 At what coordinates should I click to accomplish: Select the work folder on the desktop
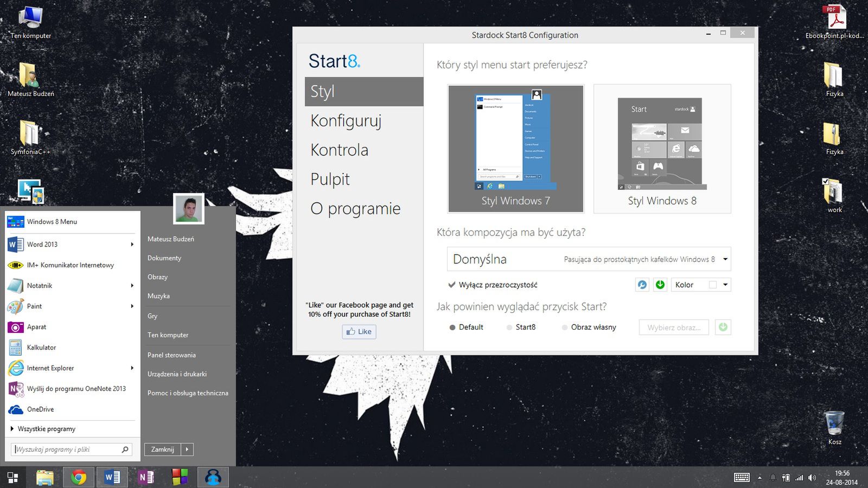[x=834, y=195]
